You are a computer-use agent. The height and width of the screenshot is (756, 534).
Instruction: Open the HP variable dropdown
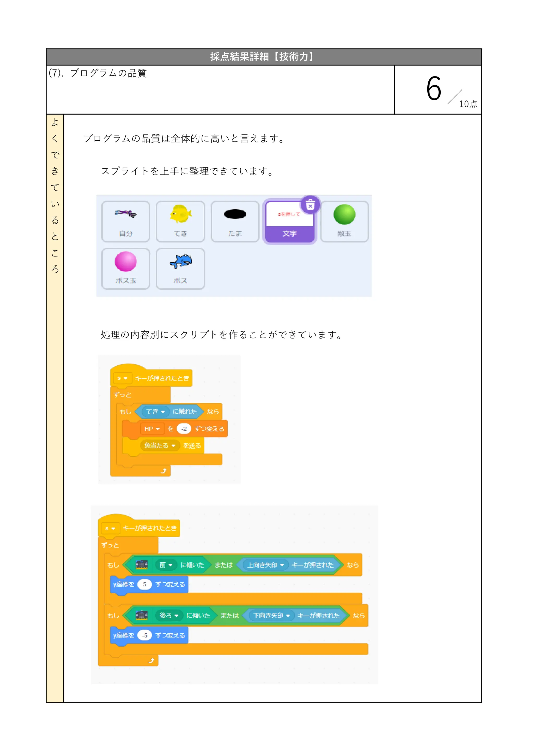point(152,429)
